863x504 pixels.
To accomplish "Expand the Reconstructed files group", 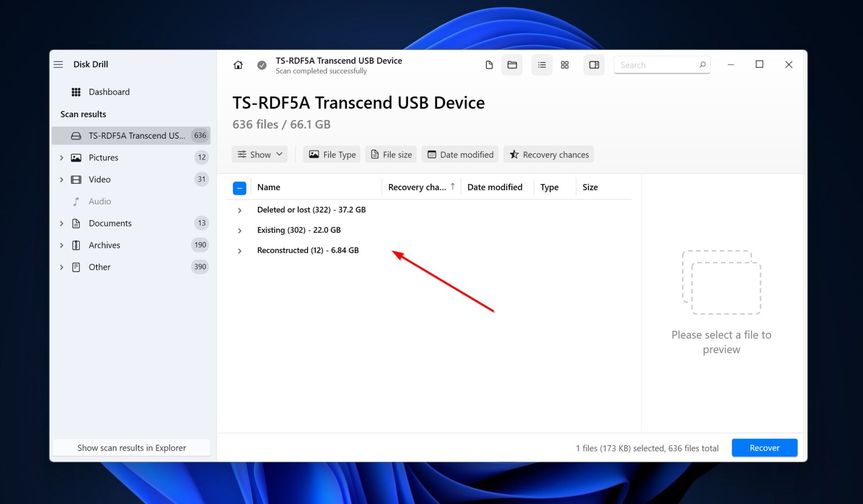I will (240, 251).
